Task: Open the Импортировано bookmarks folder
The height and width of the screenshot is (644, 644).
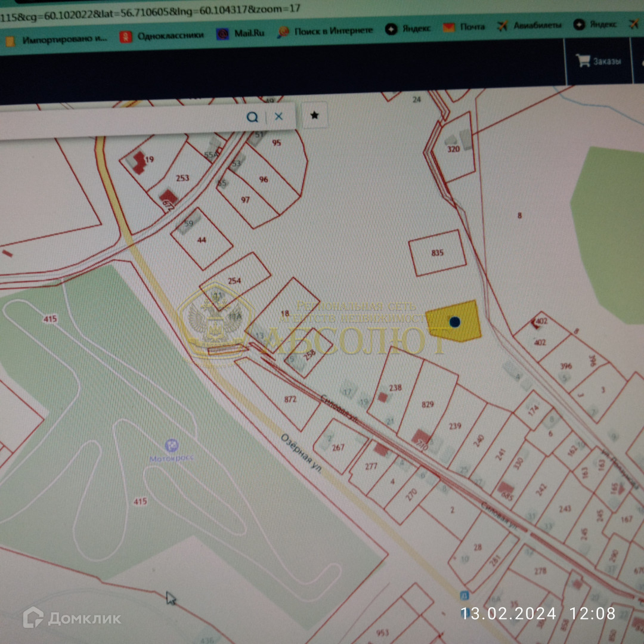Action: (57, 40)
